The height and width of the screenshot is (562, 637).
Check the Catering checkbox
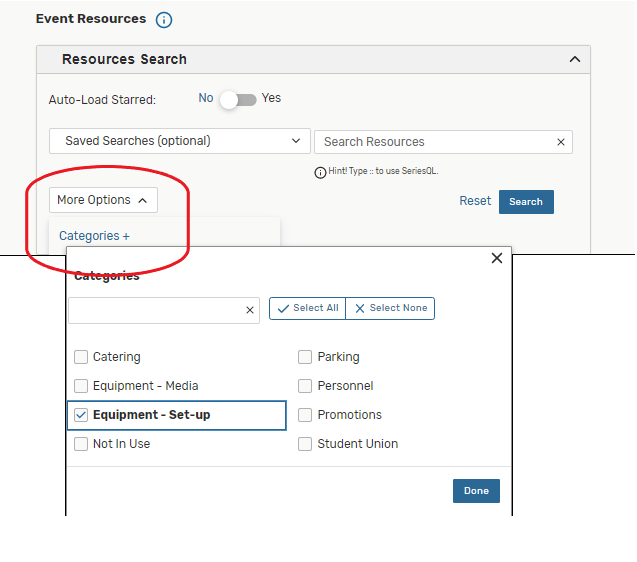[x=81, y=357]
